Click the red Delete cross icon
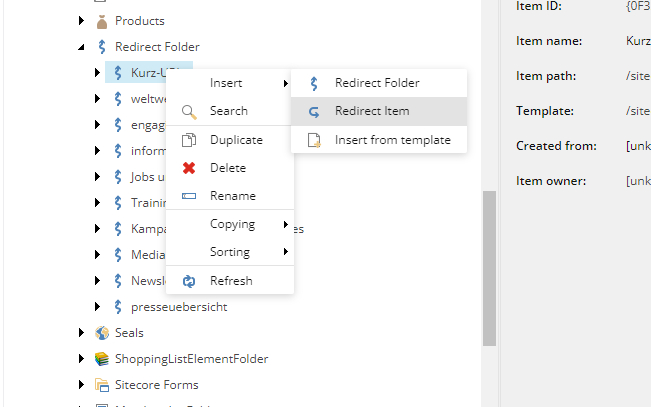The height and width of the screenshot is (407, 651). 189,168
